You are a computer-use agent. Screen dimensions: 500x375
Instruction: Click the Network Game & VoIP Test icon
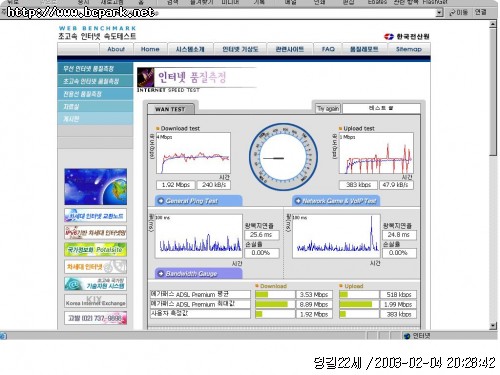pyautogui.click(x=298, y=201)
